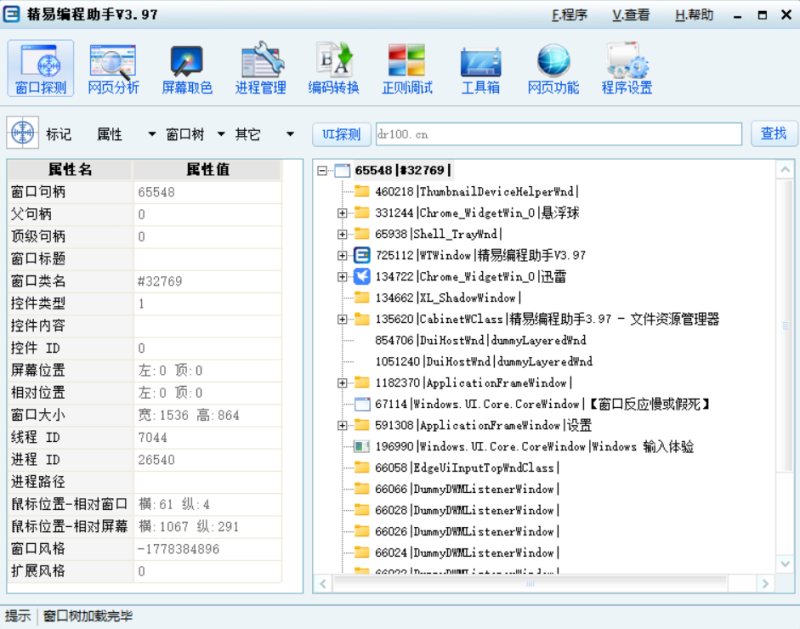Open 程序设置 program settings
The image size is (800, 629).
(x=627, y=68)
